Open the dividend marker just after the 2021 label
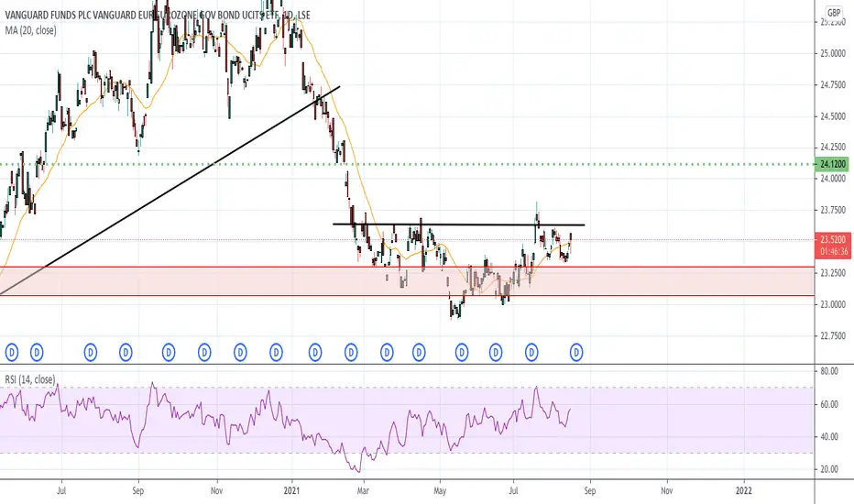The height and width of the screenshot is (504, 854). [315, 353]
